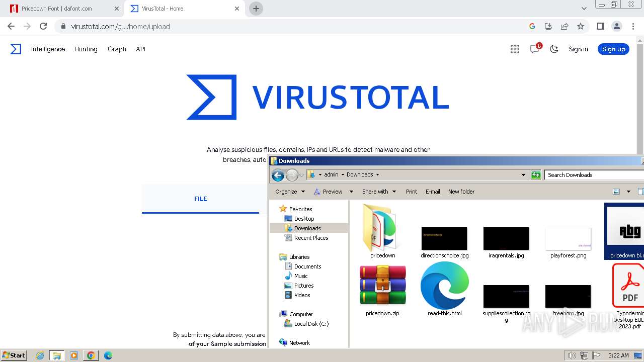Toggle dark mode moon icon

[554, 49]
